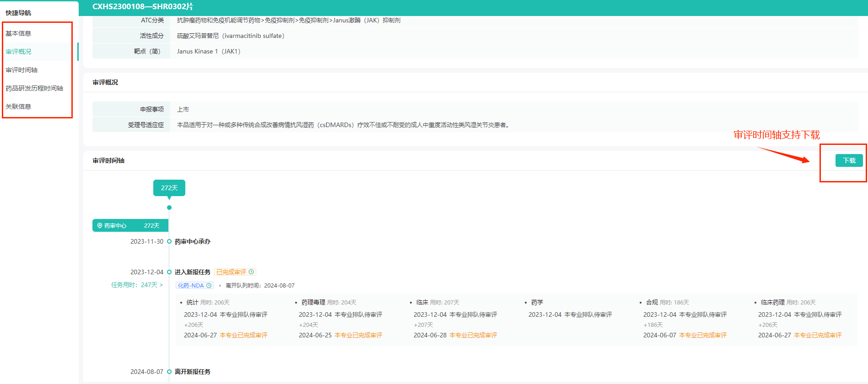The image size is (868, 384).
Task: Click 统计 用时: 206天 discipline heading
Action: [x=208, y=303]
